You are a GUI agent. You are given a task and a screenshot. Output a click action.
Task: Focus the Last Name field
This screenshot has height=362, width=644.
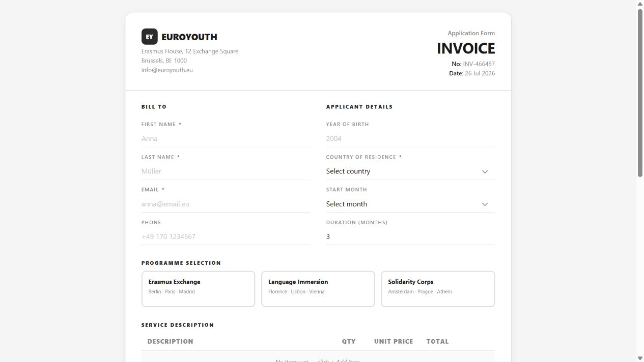(x=226, y=171)
